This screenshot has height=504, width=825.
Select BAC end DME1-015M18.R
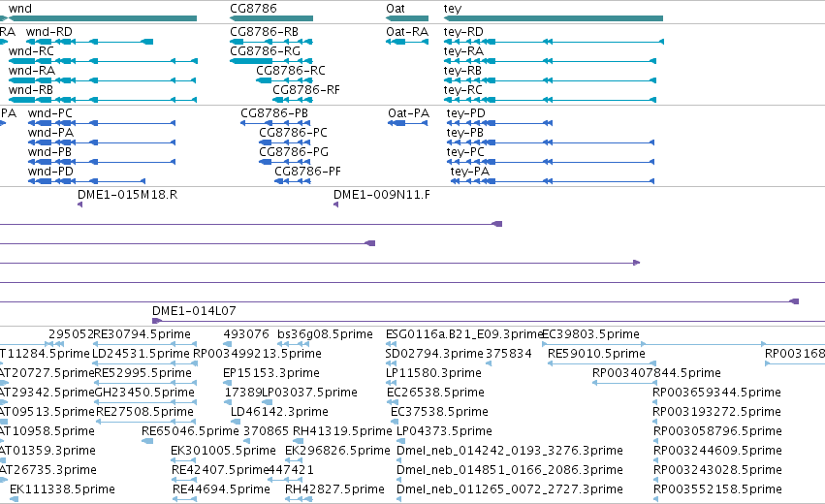tap(127, 195)
